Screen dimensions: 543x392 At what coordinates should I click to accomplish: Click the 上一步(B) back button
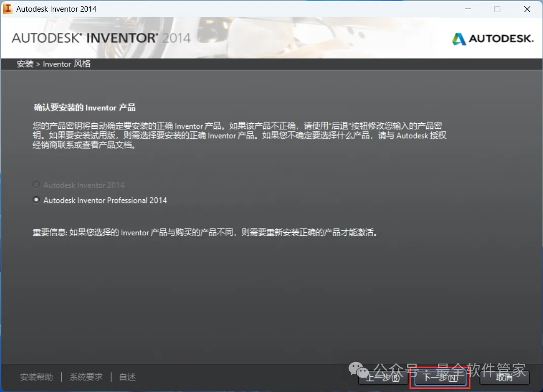pyautogui.click(x=383, y=377)
